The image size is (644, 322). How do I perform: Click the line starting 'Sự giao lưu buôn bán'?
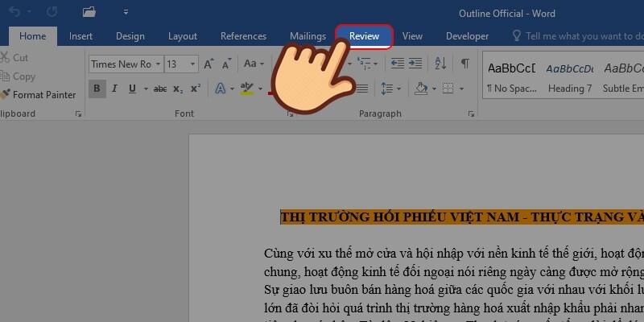pos(454,290)
